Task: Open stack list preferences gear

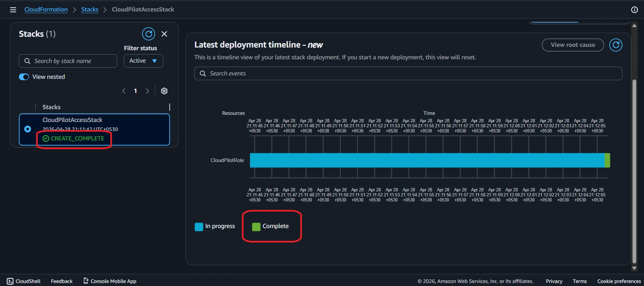Action: pos(164,91)
